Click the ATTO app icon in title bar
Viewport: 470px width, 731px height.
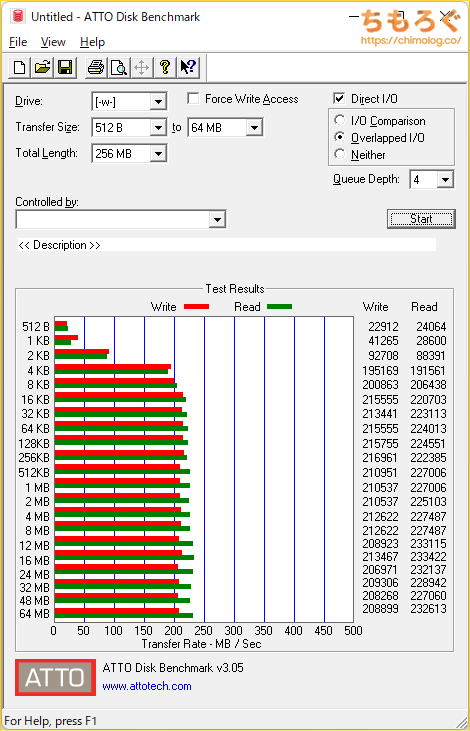pos(18,17)
